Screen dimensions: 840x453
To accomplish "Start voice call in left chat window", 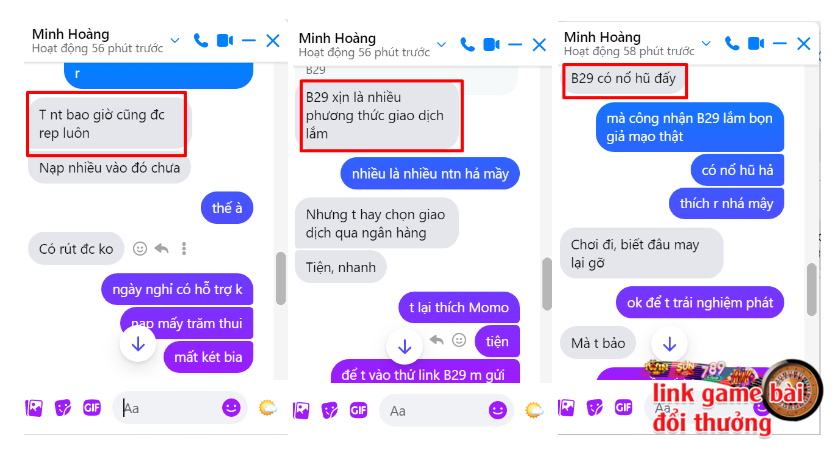I will tap(201, 40).
